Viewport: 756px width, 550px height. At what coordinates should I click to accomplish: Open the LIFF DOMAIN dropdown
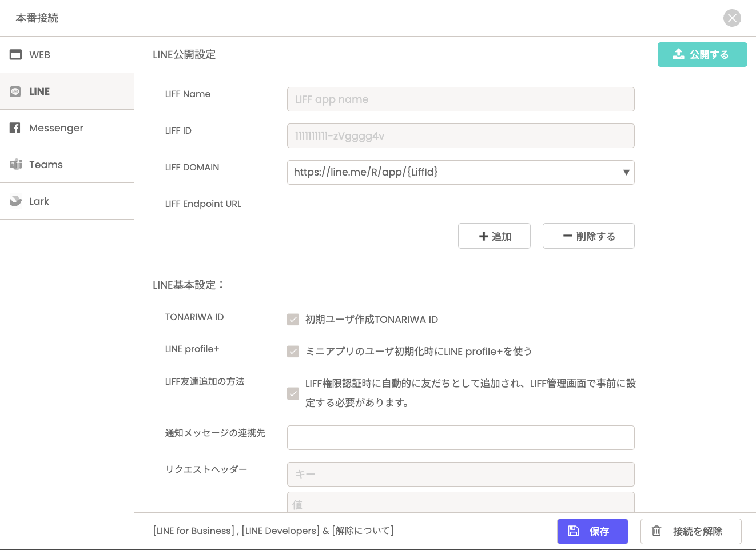[x=460, y=172]
